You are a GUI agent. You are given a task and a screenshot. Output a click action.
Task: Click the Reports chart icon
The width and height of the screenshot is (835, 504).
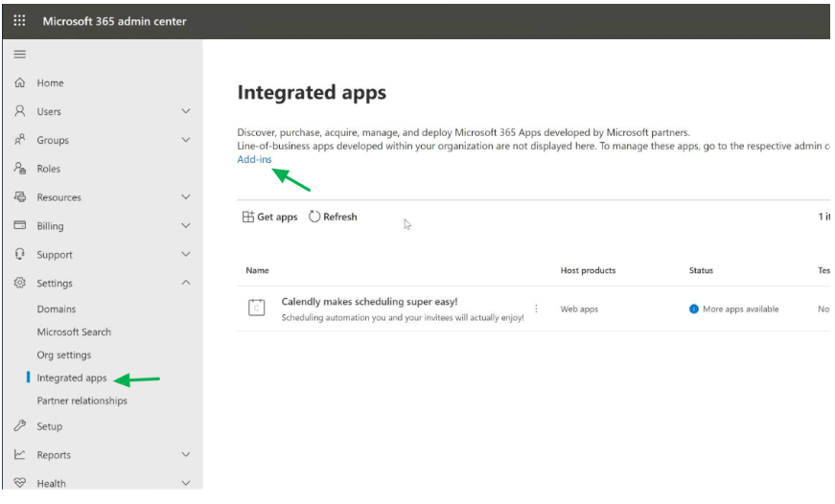(20, 454)
